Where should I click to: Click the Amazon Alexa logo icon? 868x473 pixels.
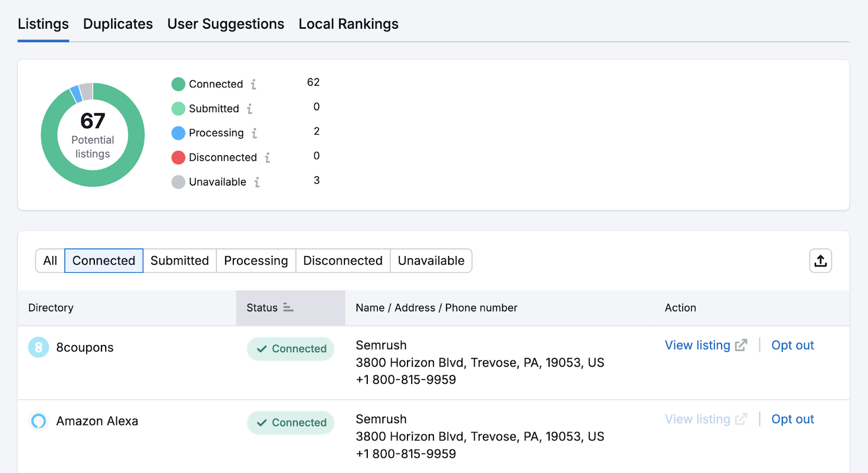[x=39, y=421]
